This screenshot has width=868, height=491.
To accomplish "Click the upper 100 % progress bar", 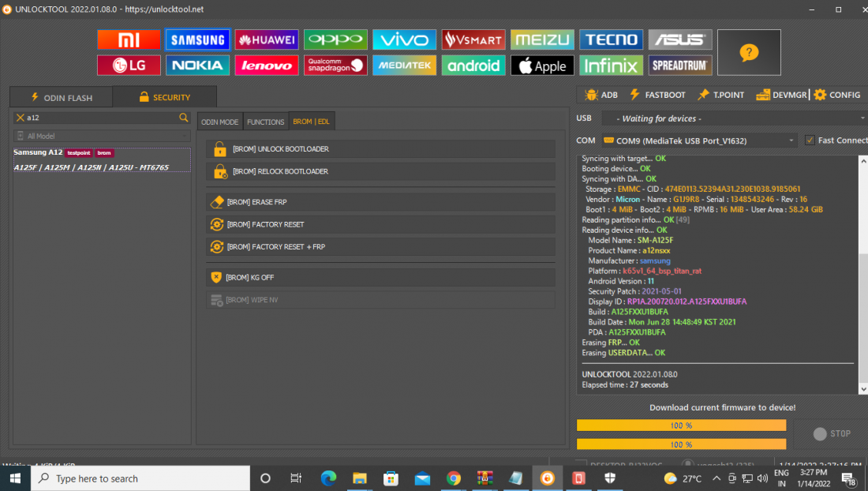I will (x=681, y=425).
